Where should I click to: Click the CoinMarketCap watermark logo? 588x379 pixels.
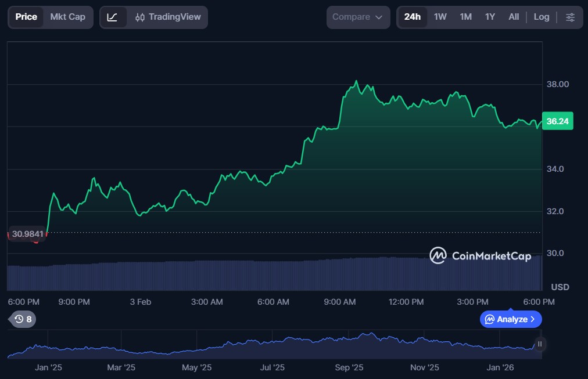pyautogui.click(x=480, y=255)
